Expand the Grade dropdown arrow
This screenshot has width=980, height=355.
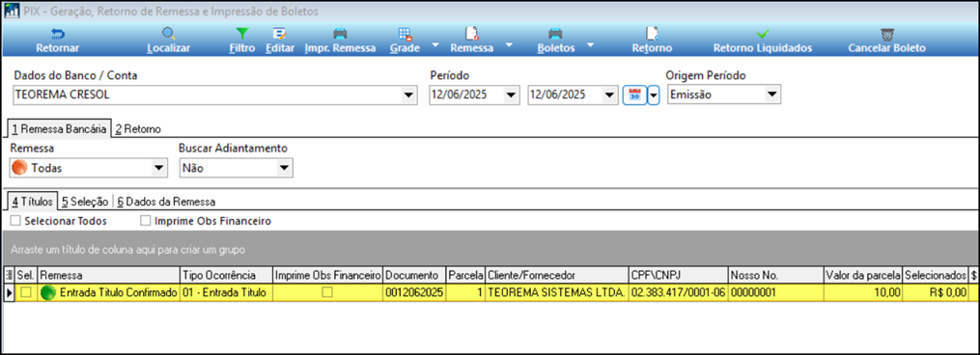click(435, 45)
